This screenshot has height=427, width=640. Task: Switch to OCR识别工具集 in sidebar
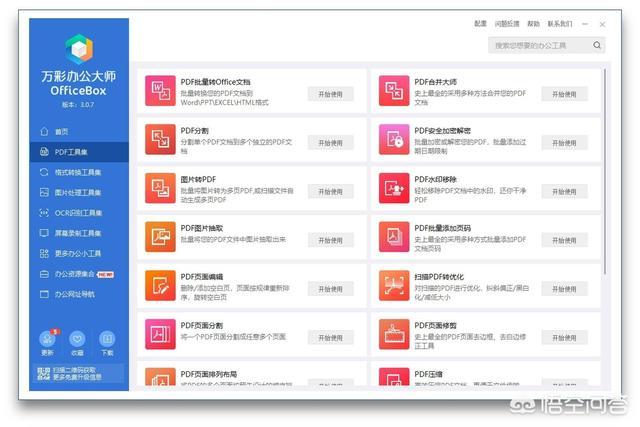79,213
